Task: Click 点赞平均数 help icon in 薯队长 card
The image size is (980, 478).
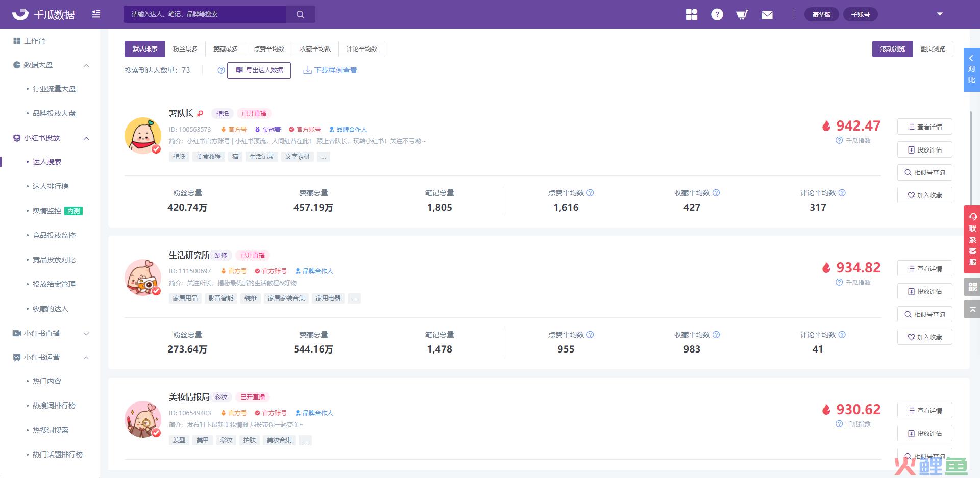Action: coord(590,193)
